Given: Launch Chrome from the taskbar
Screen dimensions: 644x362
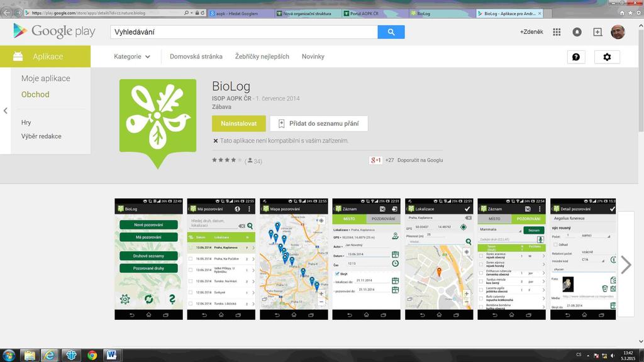Looking at the screenshot, I should pyautogui.click(x=92, y=355).
